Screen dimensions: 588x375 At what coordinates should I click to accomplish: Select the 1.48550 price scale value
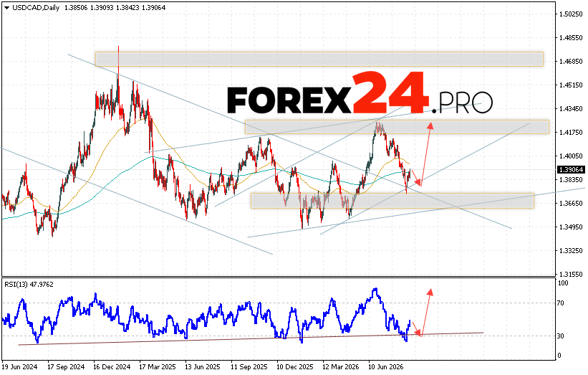571,38
